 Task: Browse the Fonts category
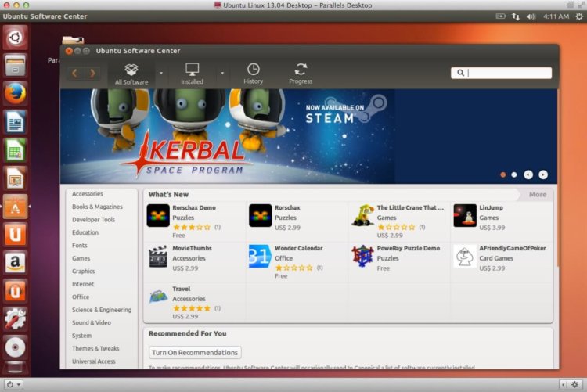click(80, 245)
